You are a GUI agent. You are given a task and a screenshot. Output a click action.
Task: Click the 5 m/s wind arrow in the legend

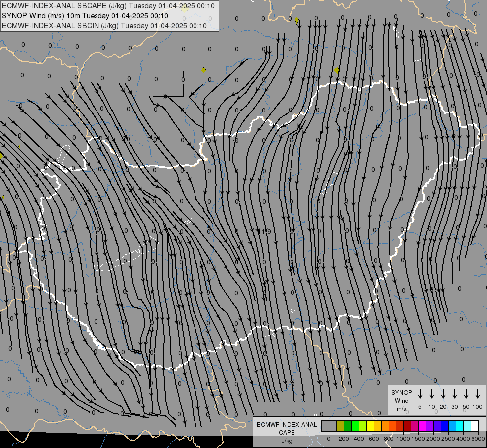(420, 394)
